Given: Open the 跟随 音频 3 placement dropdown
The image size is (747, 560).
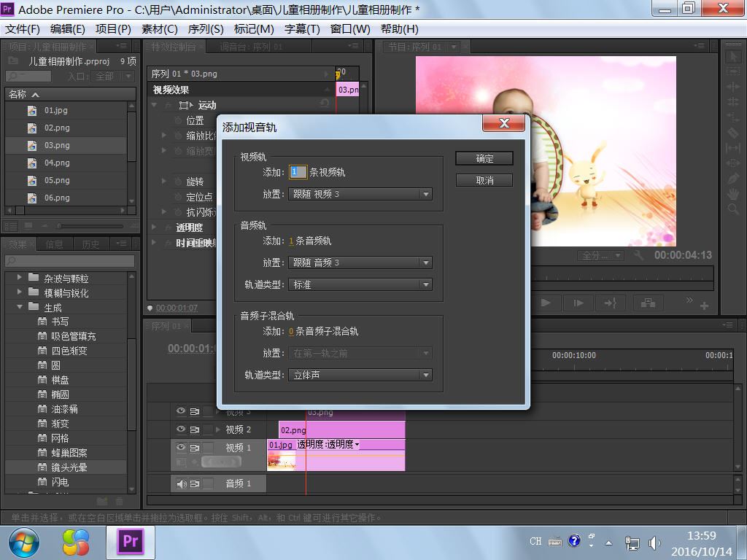Looking at the screenshot, I should pyautogui.click(x=360, y=262).
